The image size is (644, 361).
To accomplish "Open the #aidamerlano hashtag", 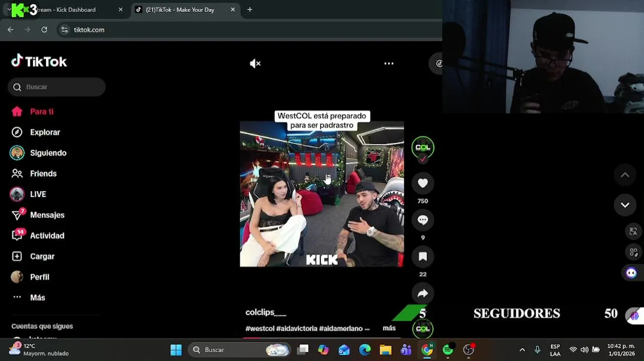I will coord(341,328).
